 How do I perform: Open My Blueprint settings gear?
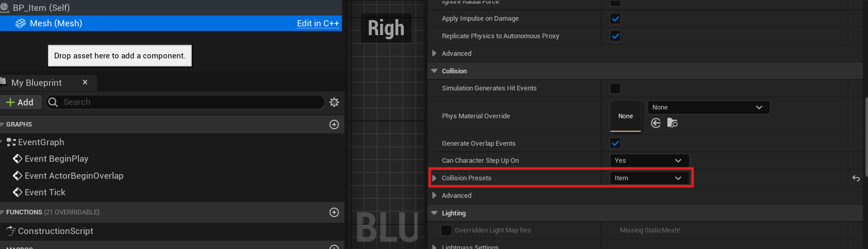(x=334, y=102)
